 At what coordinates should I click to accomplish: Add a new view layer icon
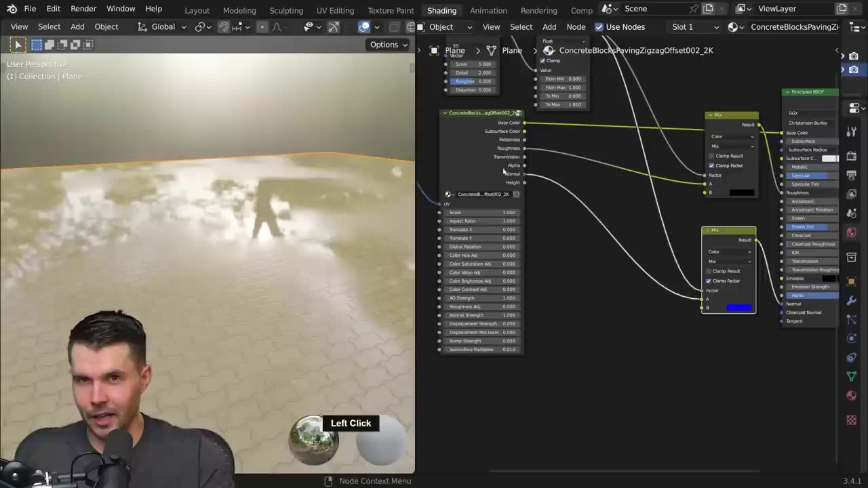[842, 9]
